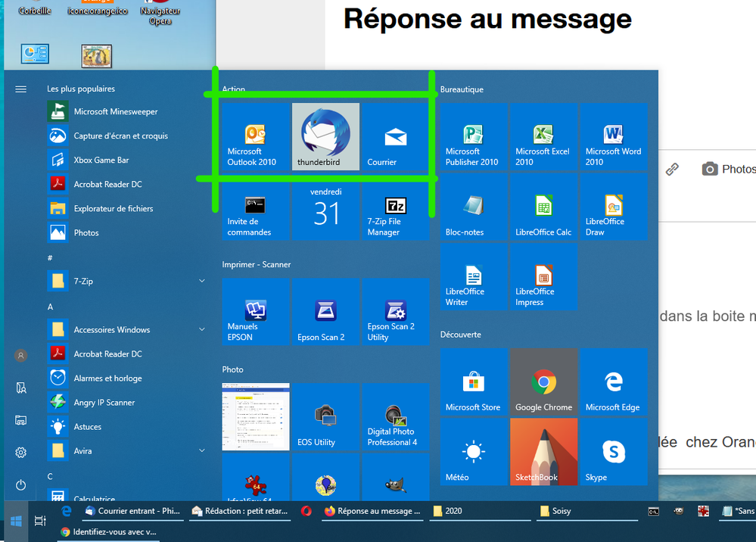Launch EOS Utility tile
Image resolution: width=756 pixels, height=542 pixels.
(325, 416)
